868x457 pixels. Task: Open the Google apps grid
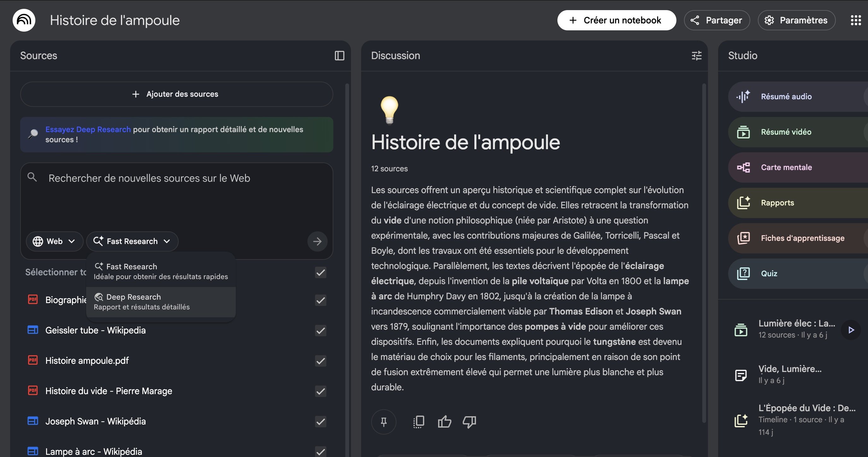click(x=856, y=20)
